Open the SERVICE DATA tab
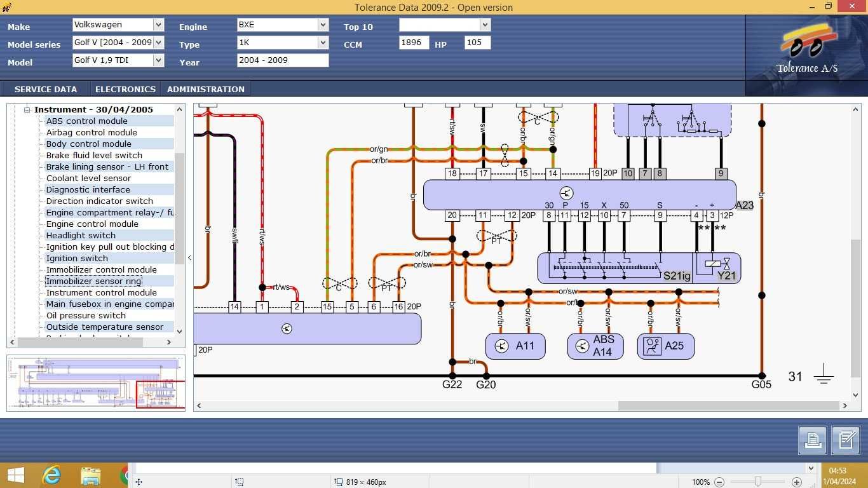The height and width of the screenshot is (488, 868). coord(46,89)
